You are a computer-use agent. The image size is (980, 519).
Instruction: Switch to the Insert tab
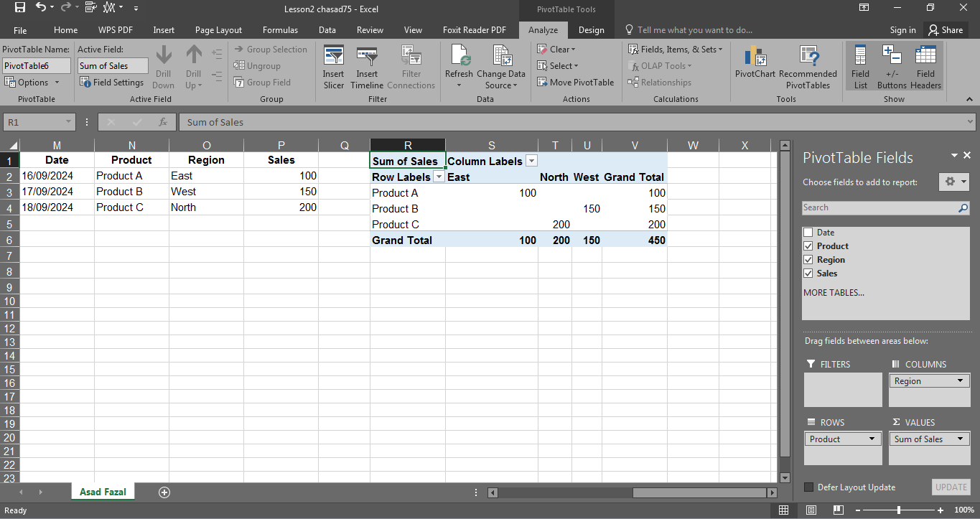164,30
